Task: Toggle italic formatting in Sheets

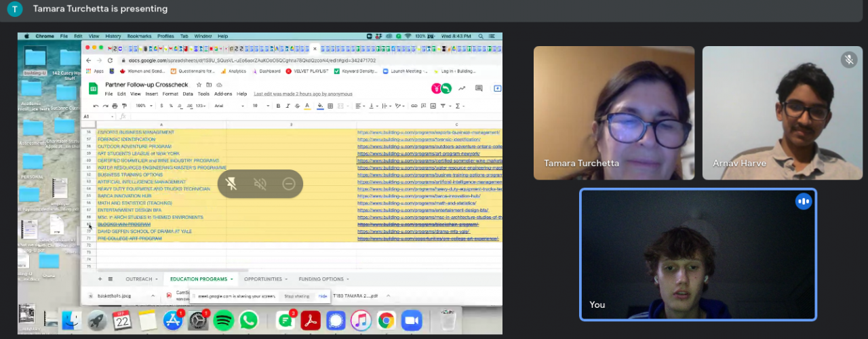Action: click(x=288, y=106)
